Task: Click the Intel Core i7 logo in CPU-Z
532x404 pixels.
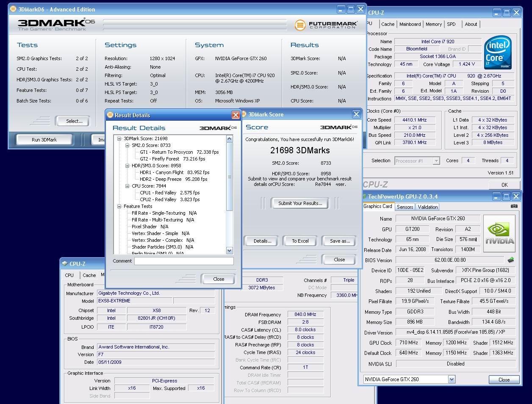Action: pyautogui.click(x=498, y=53)
